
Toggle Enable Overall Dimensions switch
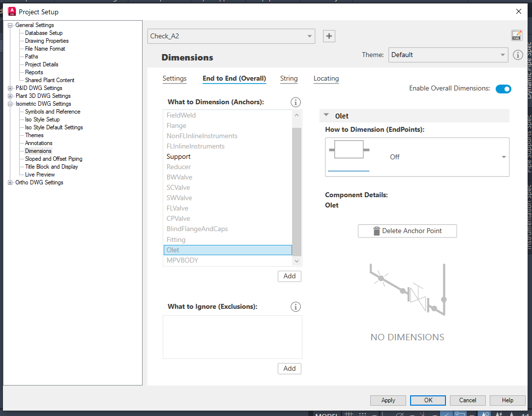pyautogui.click(x=503, y=89)
